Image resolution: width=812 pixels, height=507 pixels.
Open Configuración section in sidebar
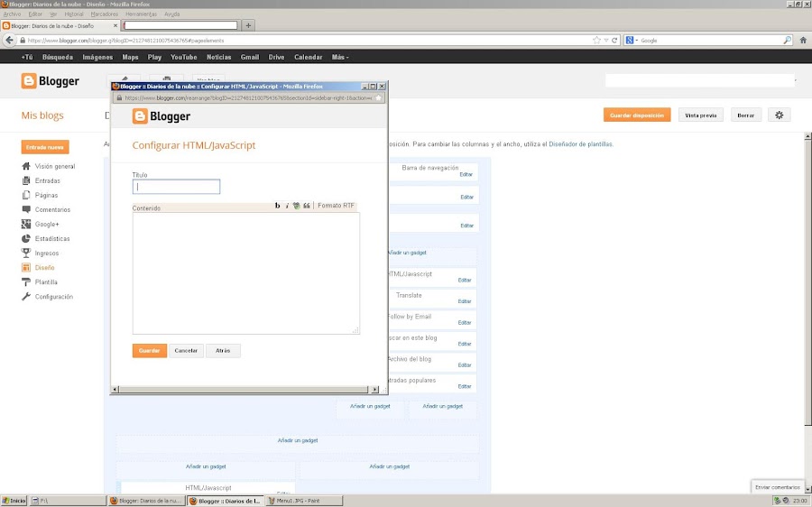(54, 297)
